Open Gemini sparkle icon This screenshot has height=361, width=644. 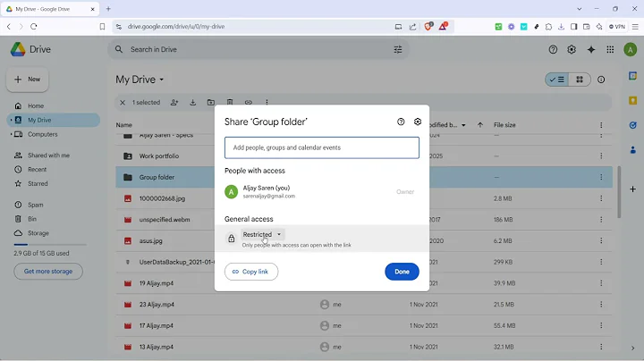[591, 50]
